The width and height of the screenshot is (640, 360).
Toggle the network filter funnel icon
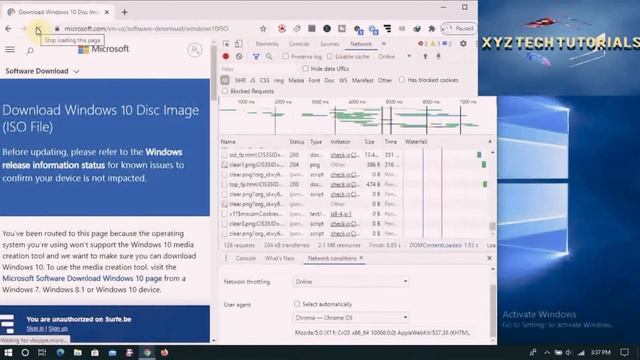256,56
